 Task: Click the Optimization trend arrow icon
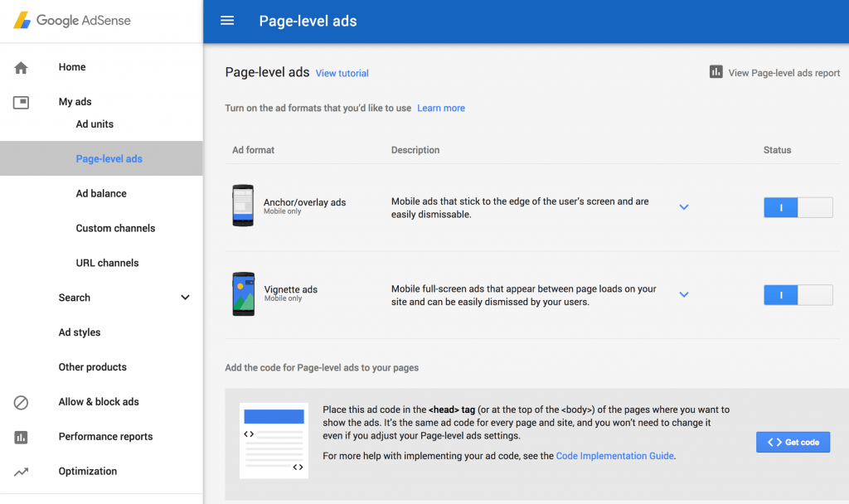point(22,472)
